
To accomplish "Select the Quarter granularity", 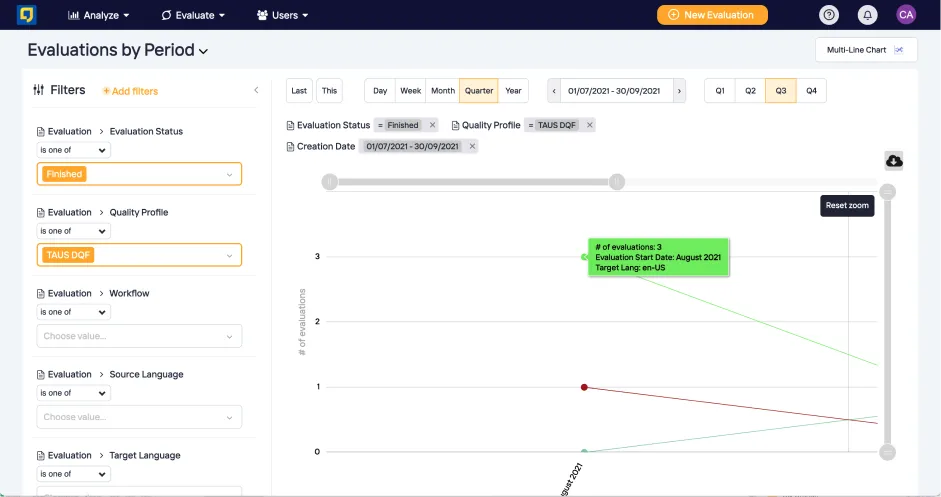I will coord(479,91).
